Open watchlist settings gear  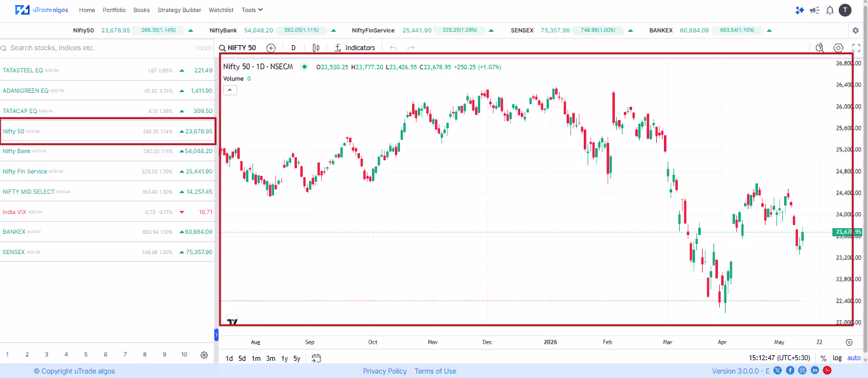click(x=204, y=355)
